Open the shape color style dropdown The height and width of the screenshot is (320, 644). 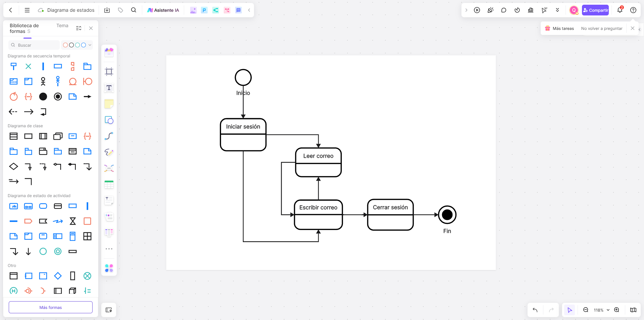coord(77,45)
